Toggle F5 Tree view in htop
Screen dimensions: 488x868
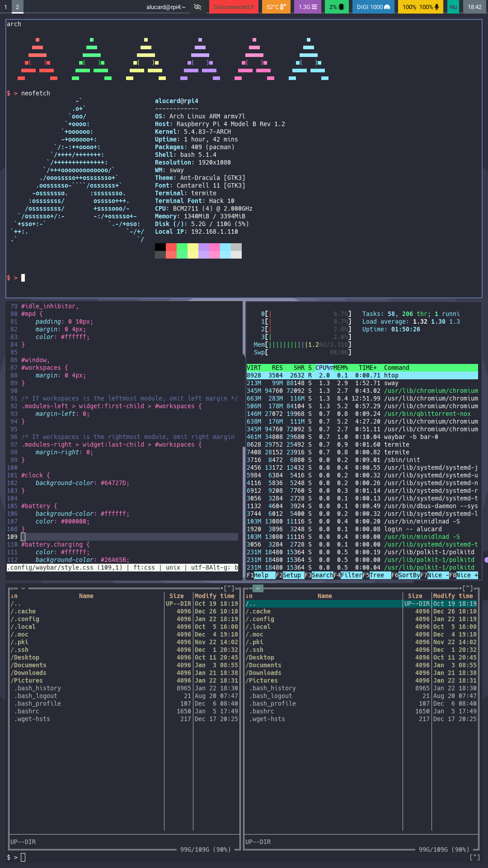click(376, 575)
